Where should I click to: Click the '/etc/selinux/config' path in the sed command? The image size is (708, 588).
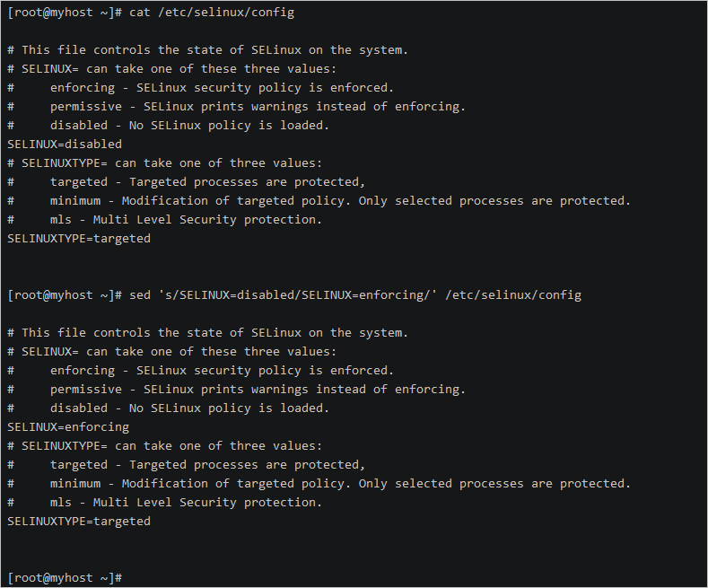513,294
